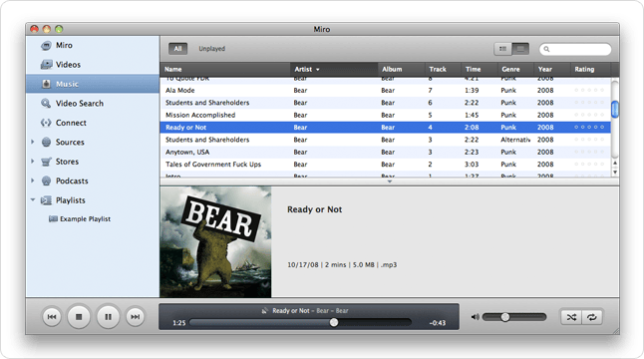644x359 pixels.
Task: Go back to the previous track
Action: click(x=51, y=317)
